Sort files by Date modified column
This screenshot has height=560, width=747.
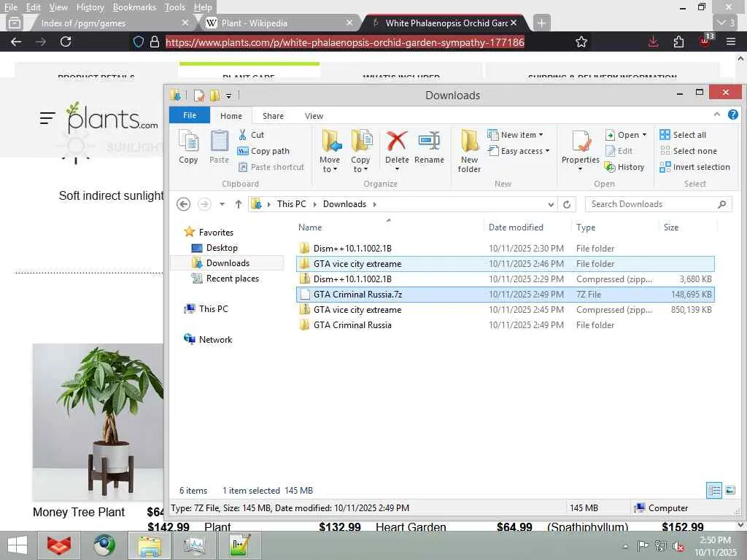point(516,227)
